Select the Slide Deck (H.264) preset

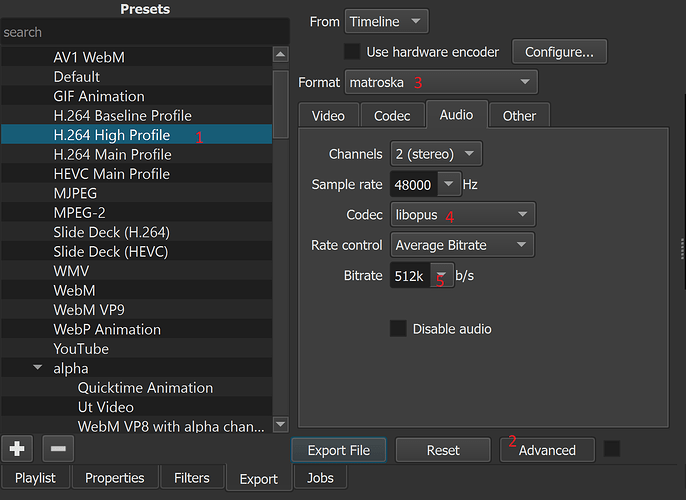(136, 231)
